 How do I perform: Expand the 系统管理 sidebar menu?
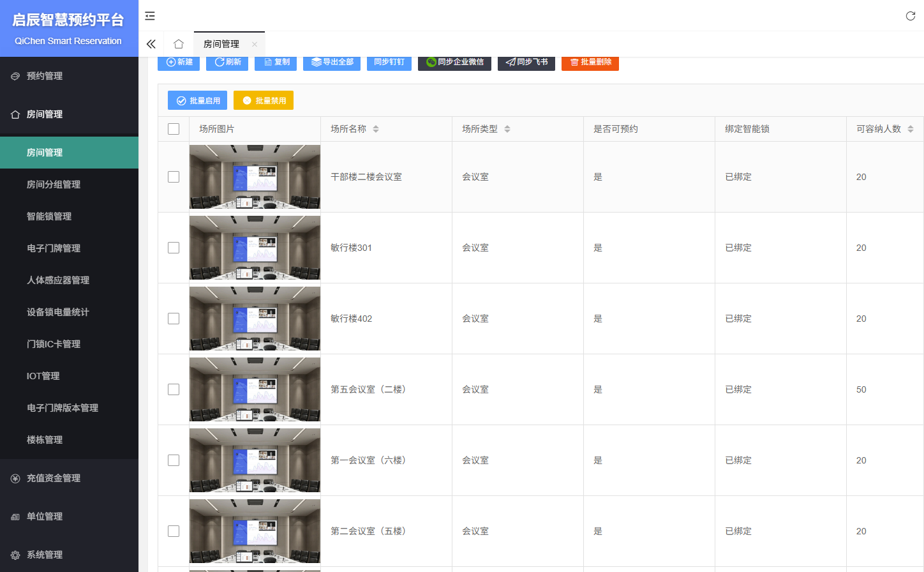69,555
